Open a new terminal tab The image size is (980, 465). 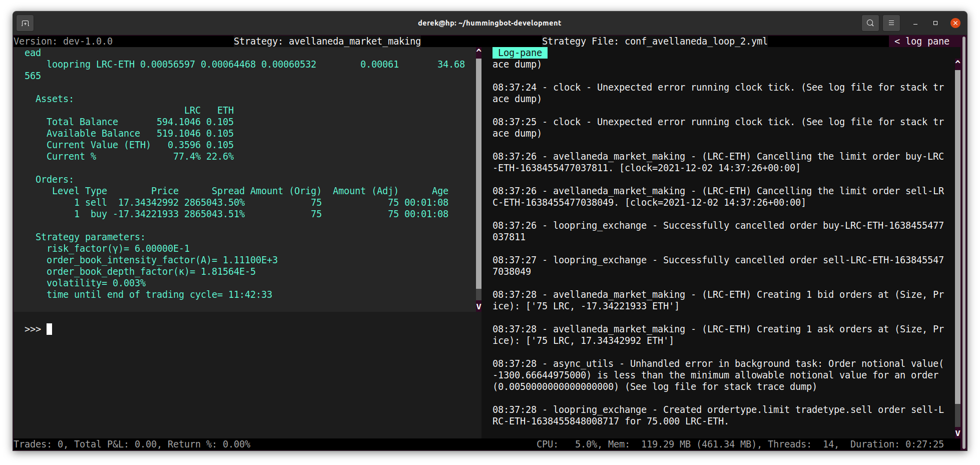(25, 23)
